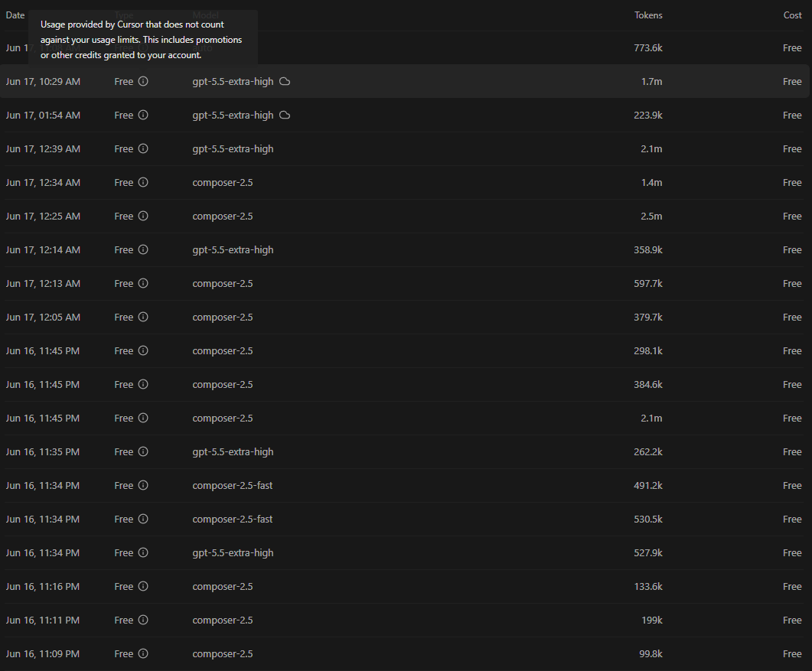Click gpt-5.5-extra-high in the 12:14 AM row
Viewport: 812px width, 671px height.
(x=233, y=249)
